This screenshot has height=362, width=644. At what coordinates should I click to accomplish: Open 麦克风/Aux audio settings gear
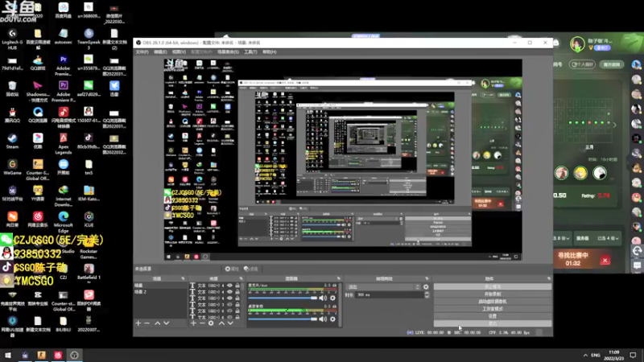332,298
